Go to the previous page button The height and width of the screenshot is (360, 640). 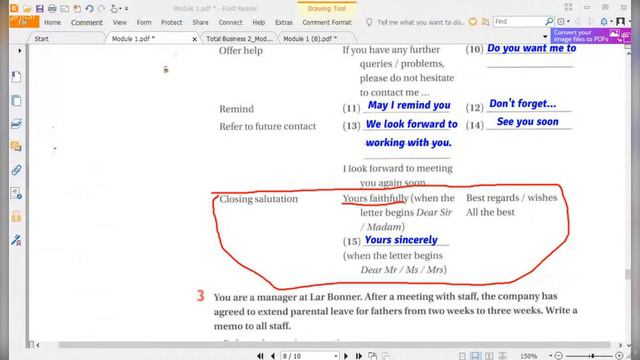[273, 356]
